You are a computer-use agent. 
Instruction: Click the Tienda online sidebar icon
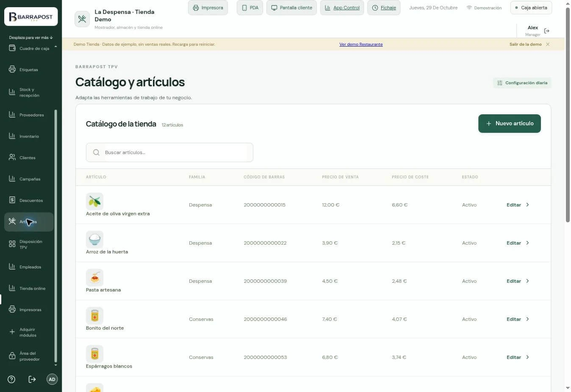pos(12,288)
